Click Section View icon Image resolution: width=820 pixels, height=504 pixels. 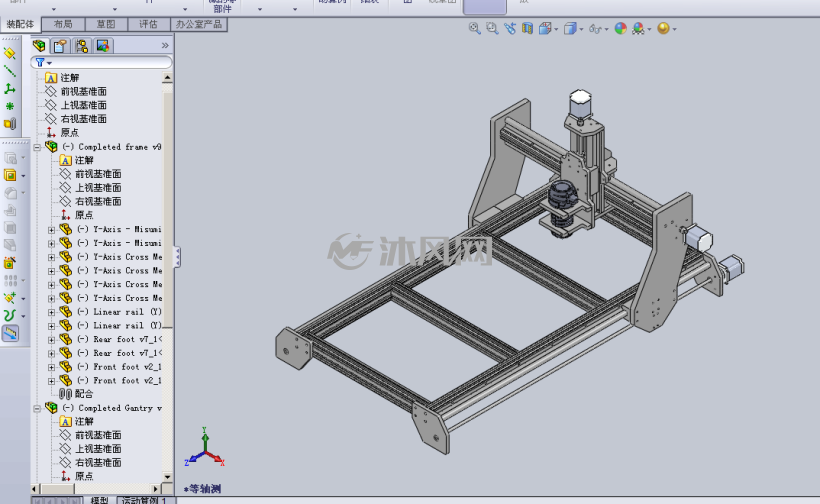(527, 28)
